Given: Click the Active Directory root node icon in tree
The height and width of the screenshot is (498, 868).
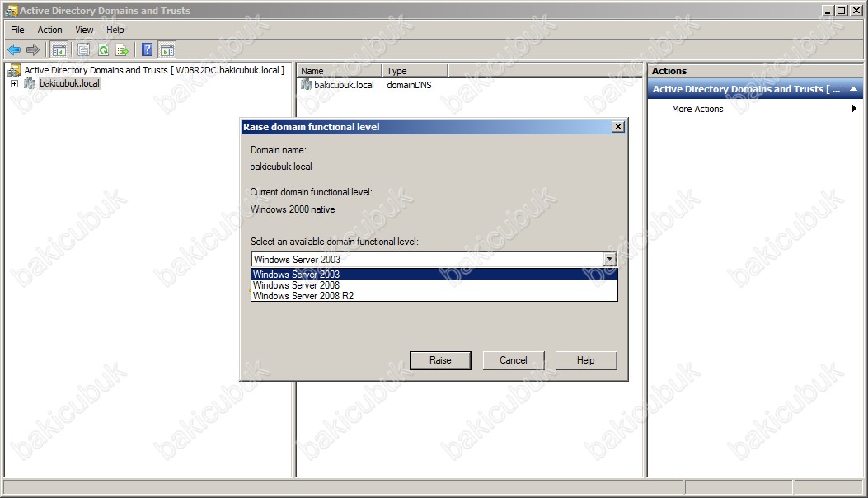Looking at the screenshot, I should pos(14,70).
